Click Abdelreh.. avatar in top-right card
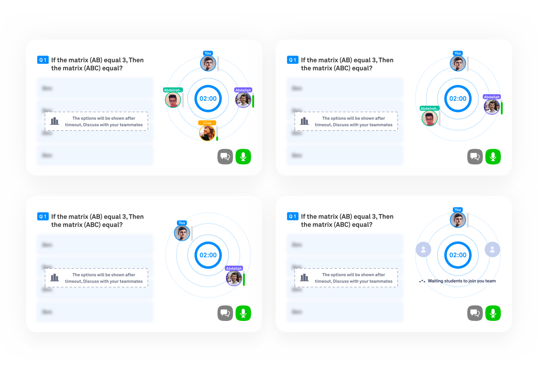 pos(429,118)
